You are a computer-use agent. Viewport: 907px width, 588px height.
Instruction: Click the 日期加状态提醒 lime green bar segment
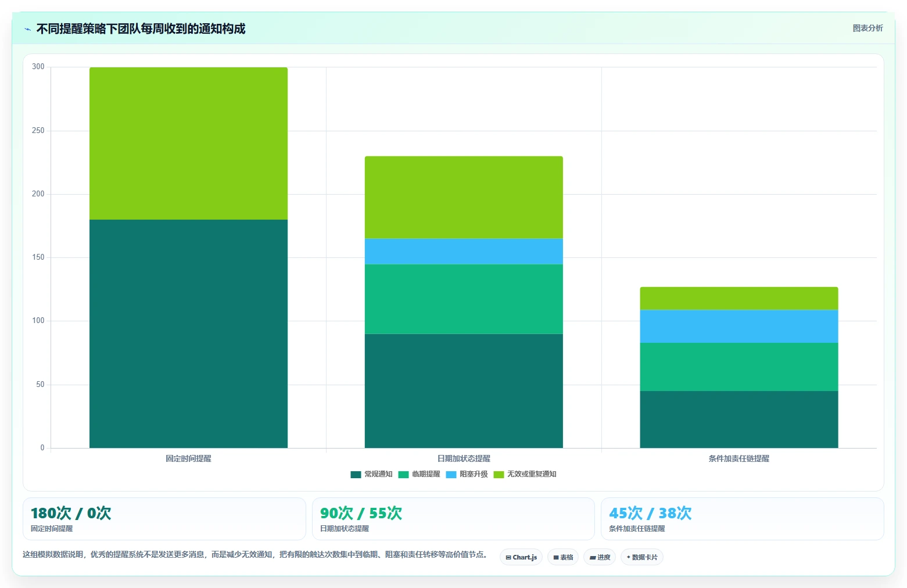tap(464, 198)
